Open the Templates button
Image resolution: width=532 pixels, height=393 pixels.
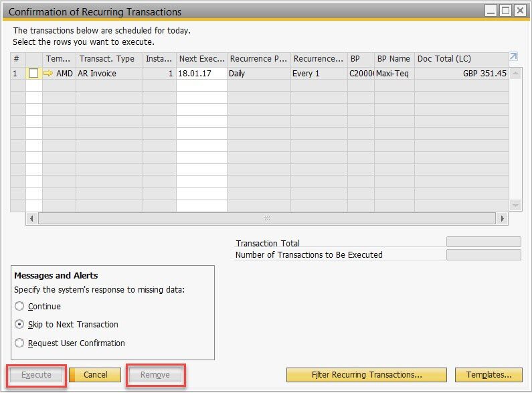coord(489,375)
